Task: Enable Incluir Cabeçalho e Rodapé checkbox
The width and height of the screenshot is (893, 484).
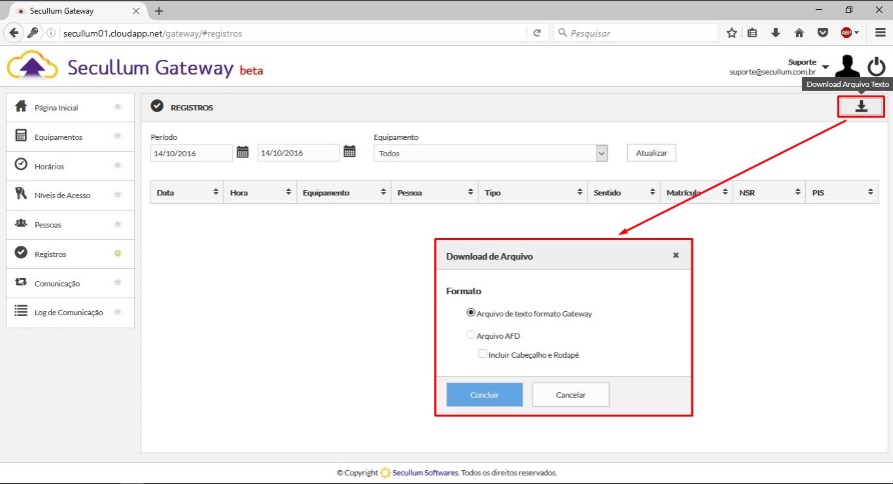Action: pyautogui.click(x=483, y=354)
